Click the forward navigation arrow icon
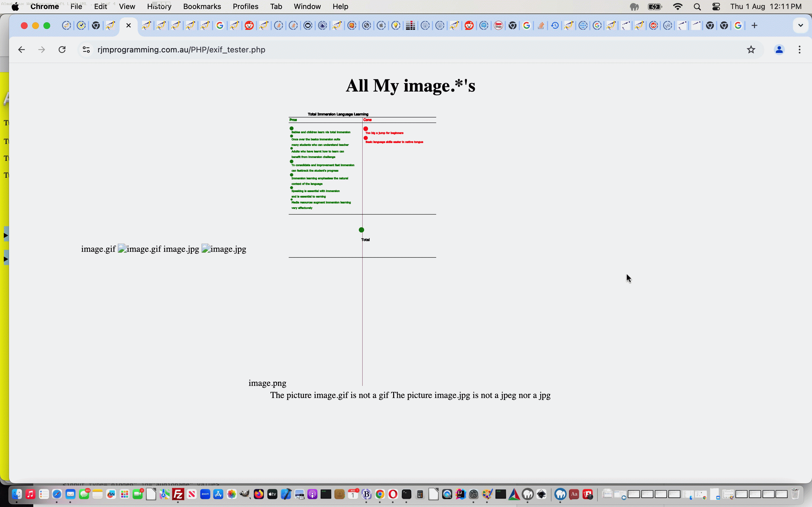Screen dimensions: 812x507 coord(41,50)
